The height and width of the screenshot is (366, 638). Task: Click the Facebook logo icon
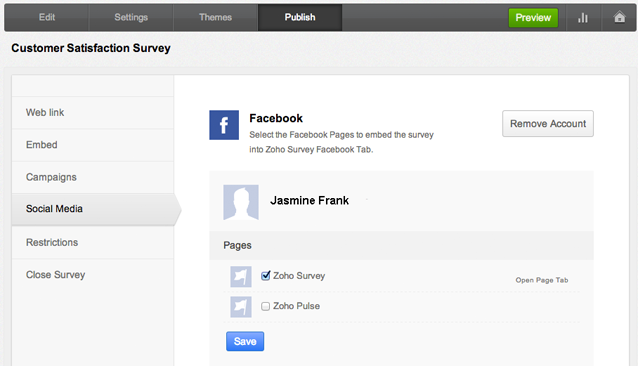(224, 125)
